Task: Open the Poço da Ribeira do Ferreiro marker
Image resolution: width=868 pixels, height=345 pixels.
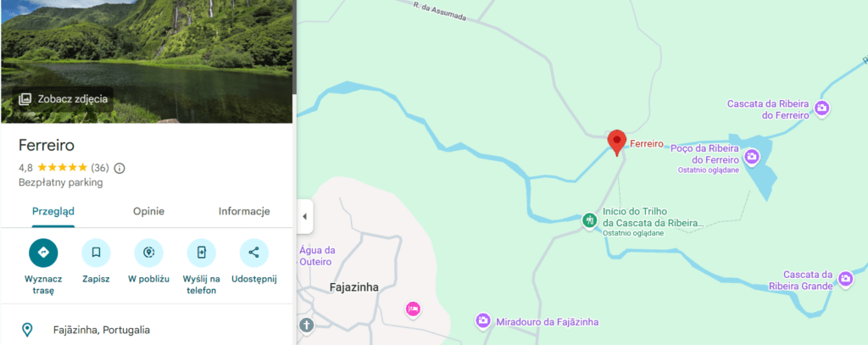Action: [x=752, y=156]
